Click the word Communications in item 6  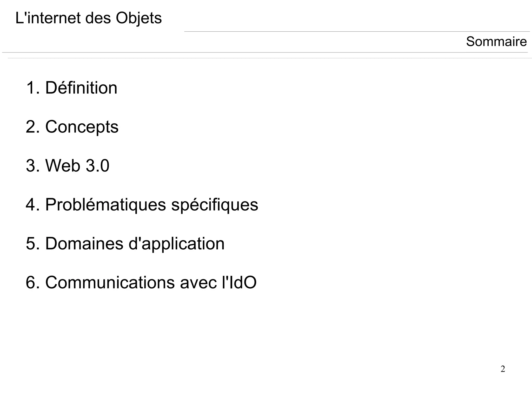110,283
